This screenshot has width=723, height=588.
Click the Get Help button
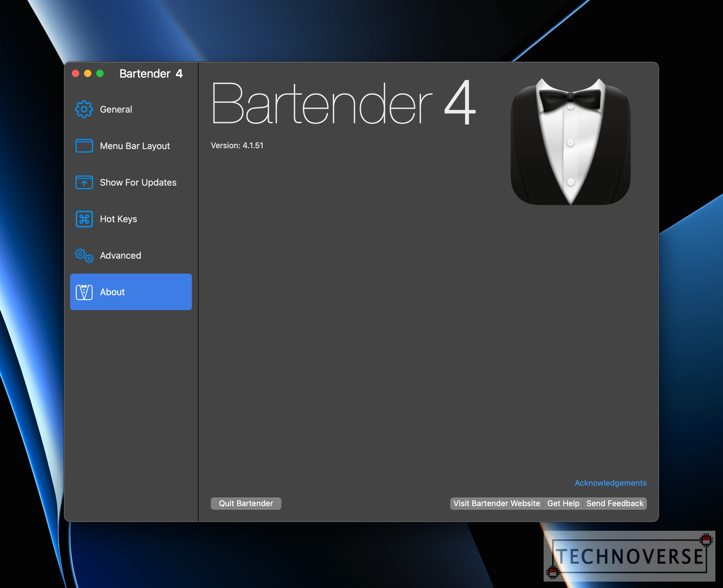(563, 503)
